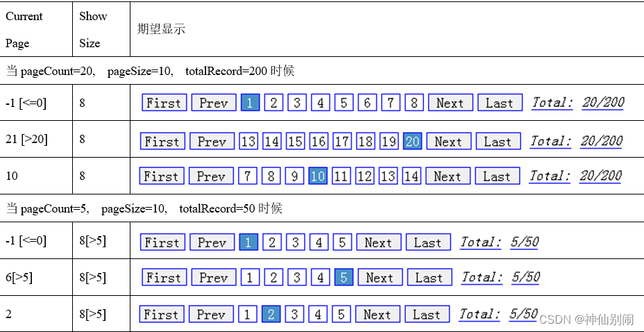
Task: Click highlighted page 2 in Current Page 2 row
Action: (271, 315)
